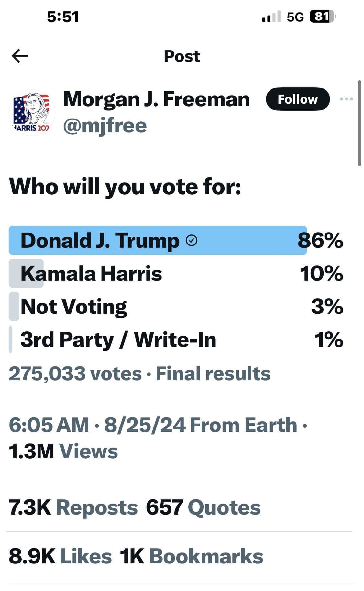
Task: Tap the cellular signal strength icon
Action: click(x=271, y=17)
